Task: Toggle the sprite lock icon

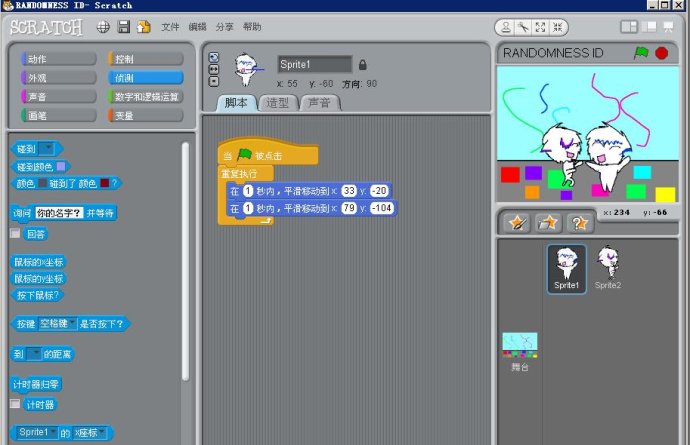Action: 363,65
